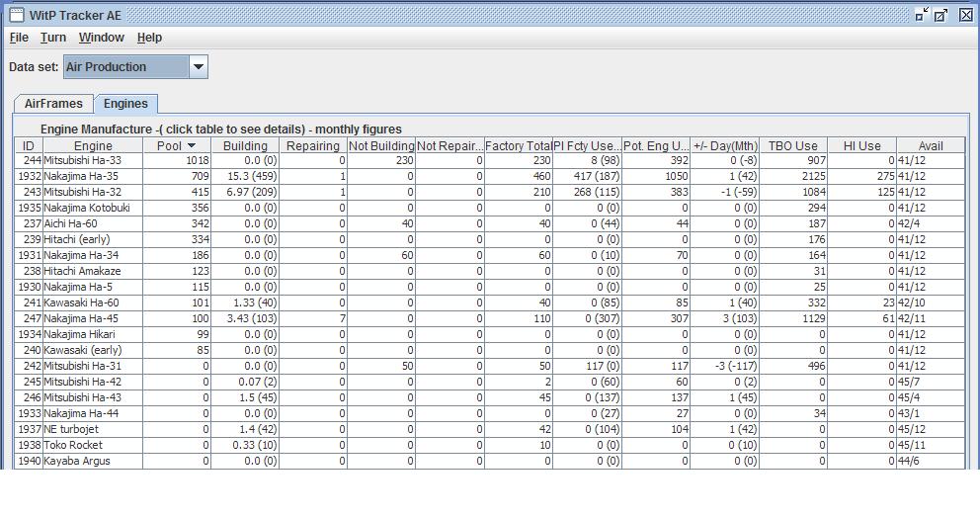Select the Engines tab
The height and width of the screenshot is (519, 980).
(125, 104)
